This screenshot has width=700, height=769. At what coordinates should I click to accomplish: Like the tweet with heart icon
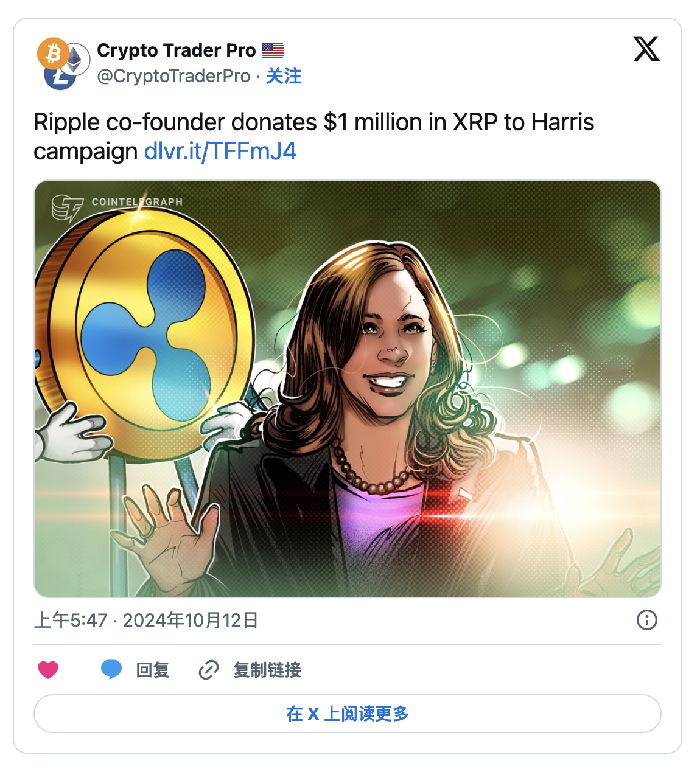[48, 670]
